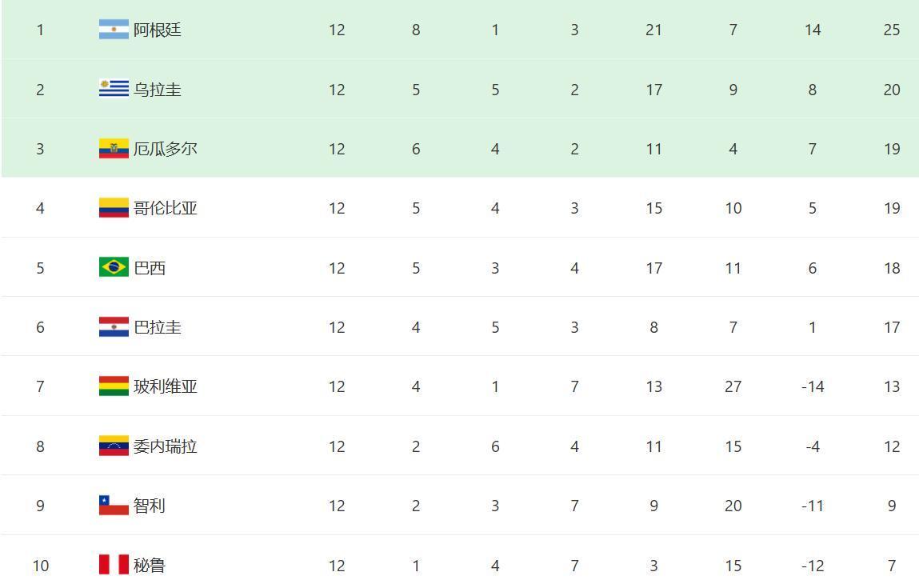Screen dimensions: 919x588
Task: Open team link 巴西
Action: (150, 268)
